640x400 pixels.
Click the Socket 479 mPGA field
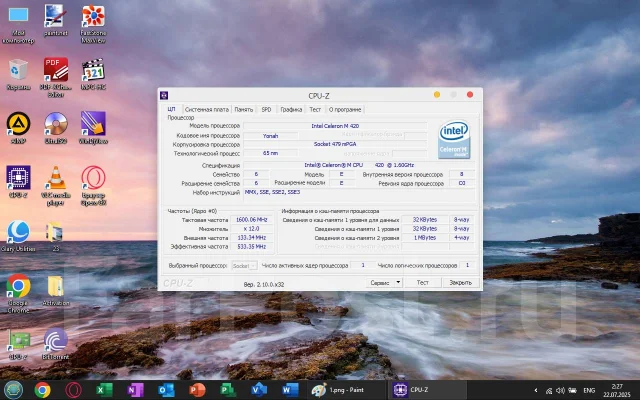[335, 144]
